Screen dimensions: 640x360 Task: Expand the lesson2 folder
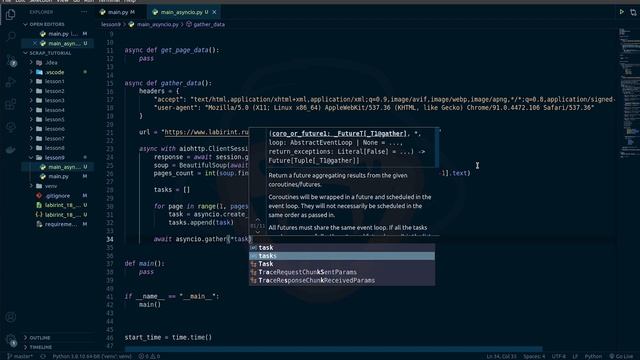point(54,91)
